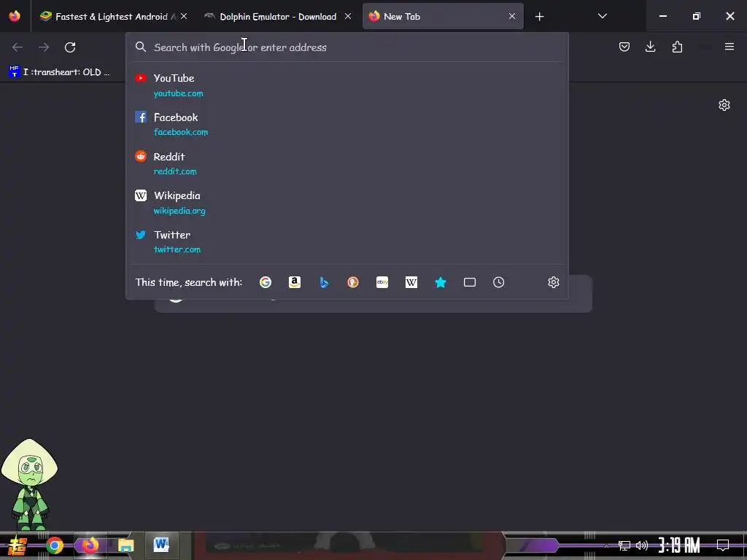This screenshot has width=747, height=560.
Task: Select the Reddit suggestion
Action: [347, 163]
